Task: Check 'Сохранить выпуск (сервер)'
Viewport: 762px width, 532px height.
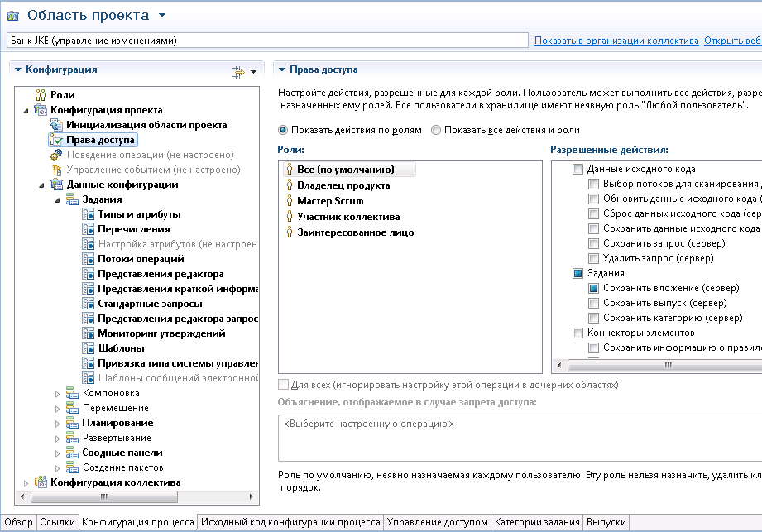Action: click(593, 303)
